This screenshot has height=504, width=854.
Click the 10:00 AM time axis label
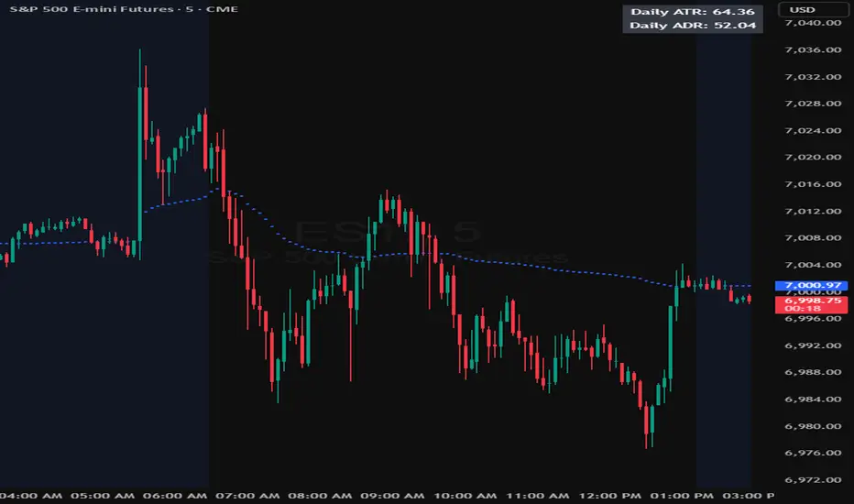[x=465, y=496]
